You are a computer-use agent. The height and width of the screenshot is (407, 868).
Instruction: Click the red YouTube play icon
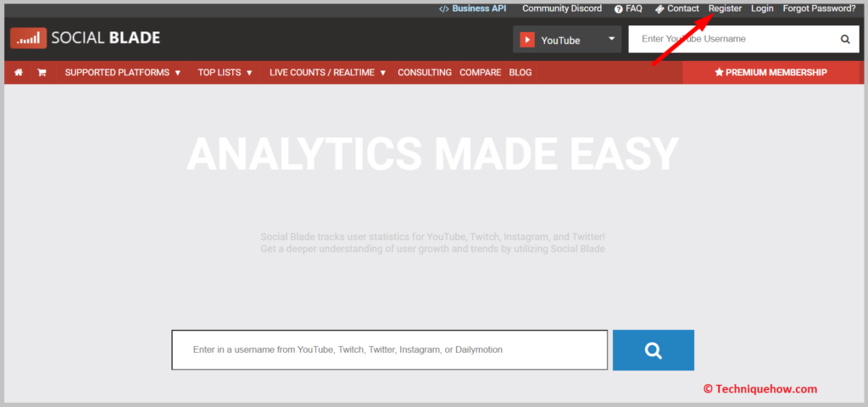click(527, 40)
